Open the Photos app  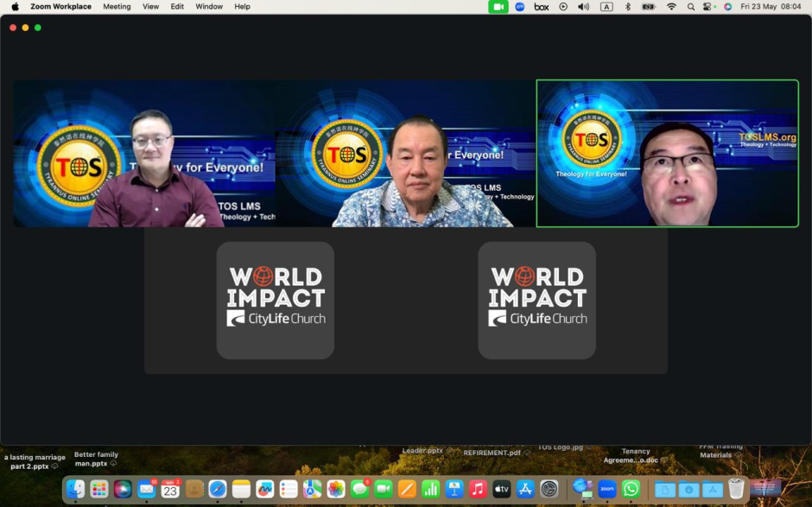[x=336, y=489]
